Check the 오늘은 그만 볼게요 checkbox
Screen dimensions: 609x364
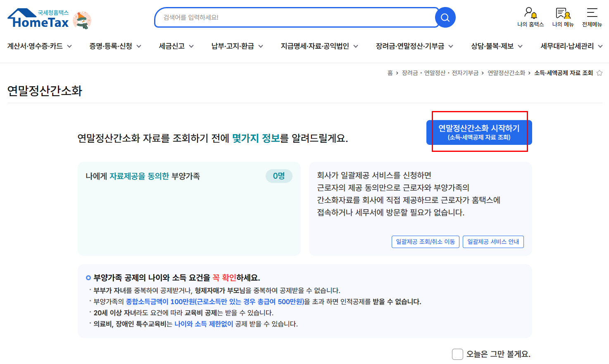click(457, 354)
